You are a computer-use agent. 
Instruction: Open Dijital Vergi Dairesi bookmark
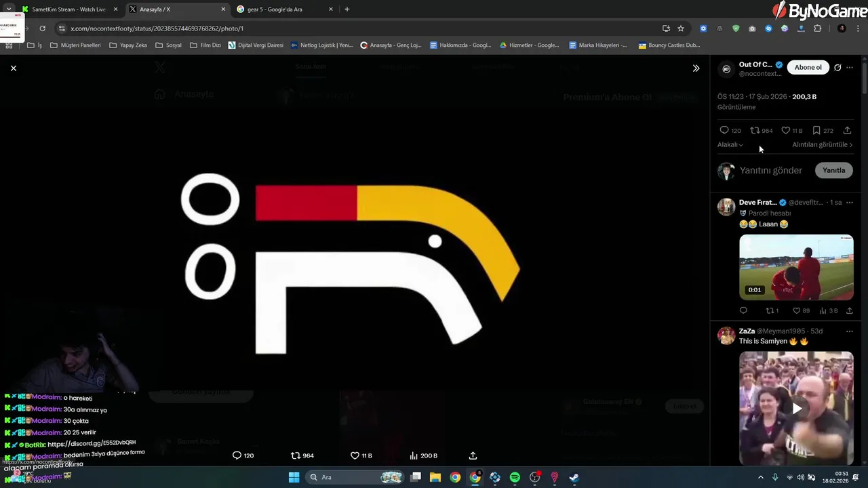tap(256, 45)
